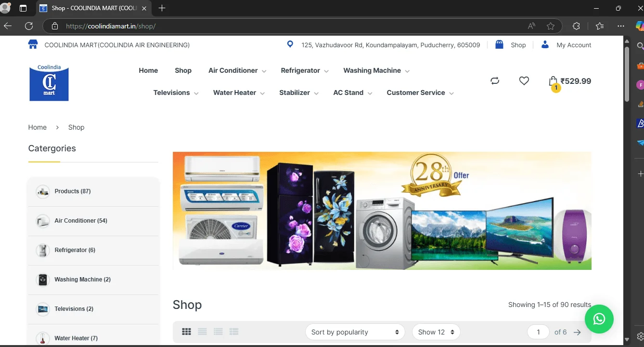This screenshot has width=644, height=347.
Task: Click the page number input field
Action: pos(538,332)
